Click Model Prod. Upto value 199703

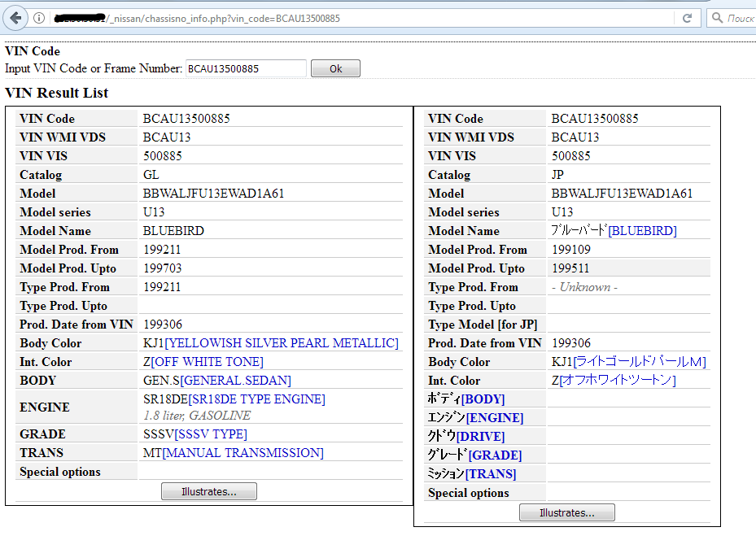[x=163, y=268]
